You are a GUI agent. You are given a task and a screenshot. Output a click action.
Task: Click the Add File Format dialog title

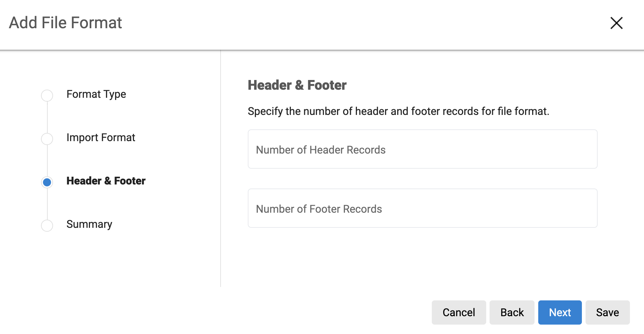tap(65, 23)
